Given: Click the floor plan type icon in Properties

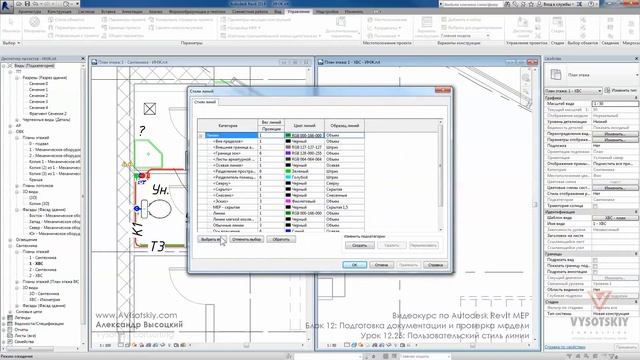Looking at the screenshot, I should point(556,74).
